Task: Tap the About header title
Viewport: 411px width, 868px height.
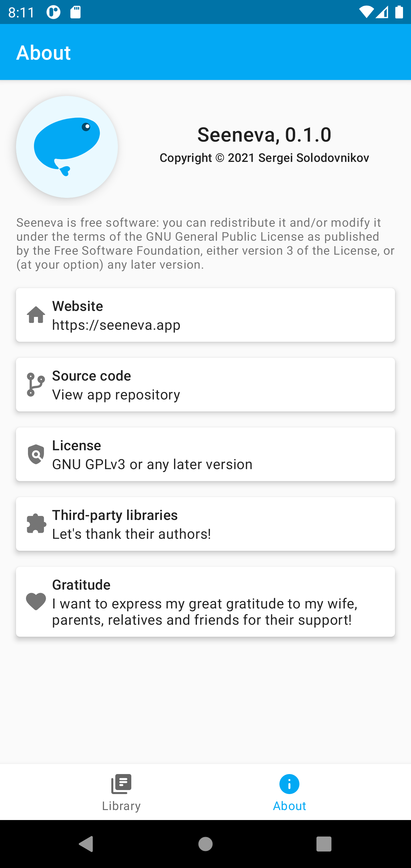Action: click(x=43, y=53)
